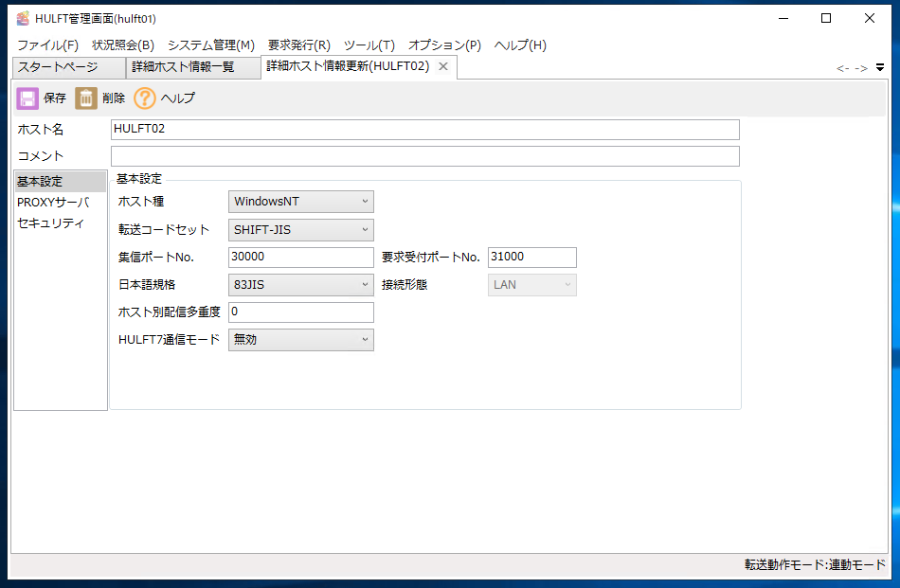This screenshot has height=588, width=900.
Task: Click the 接続形態 label
Action: (405, 285)
